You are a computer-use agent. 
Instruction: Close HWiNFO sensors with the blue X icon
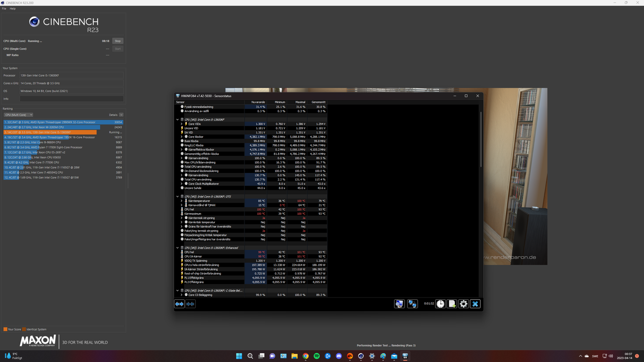click(x=475, y=304)
